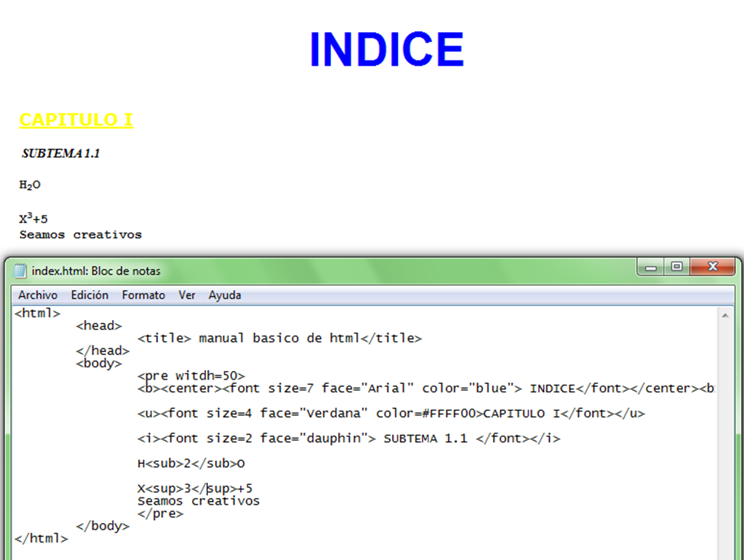
Task: Open the Ayuda menu
Action: (225, 295)
